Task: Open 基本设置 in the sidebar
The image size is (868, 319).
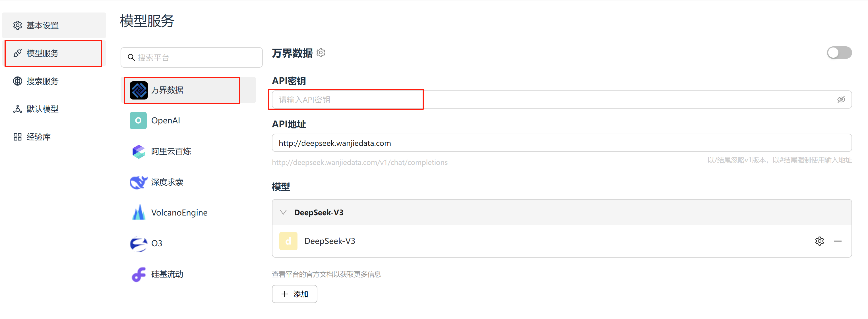Action: (54, 25)
